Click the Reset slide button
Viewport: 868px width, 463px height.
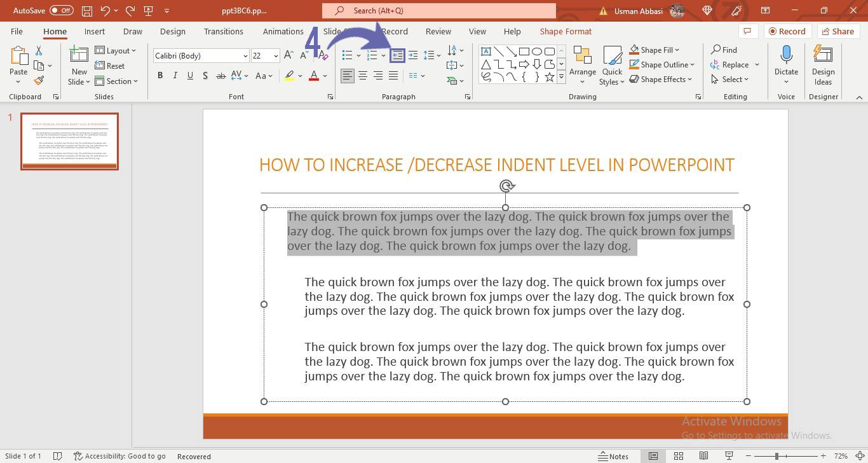tap(110, 66)
